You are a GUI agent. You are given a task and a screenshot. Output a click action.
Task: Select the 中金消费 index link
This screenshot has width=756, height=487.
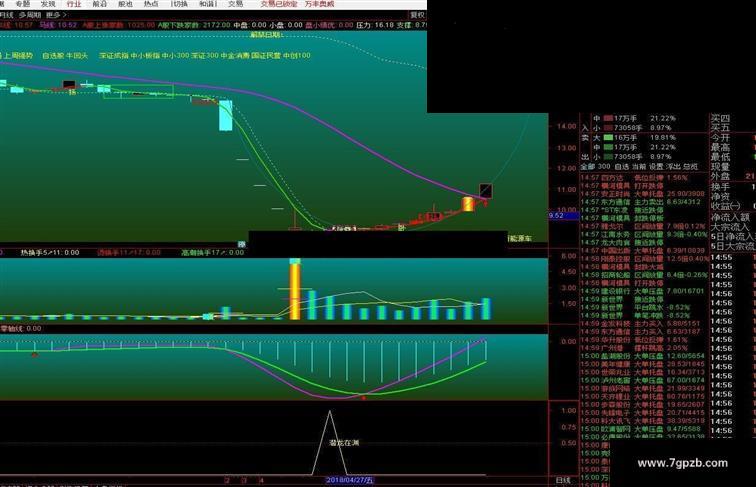click(235, 56)
